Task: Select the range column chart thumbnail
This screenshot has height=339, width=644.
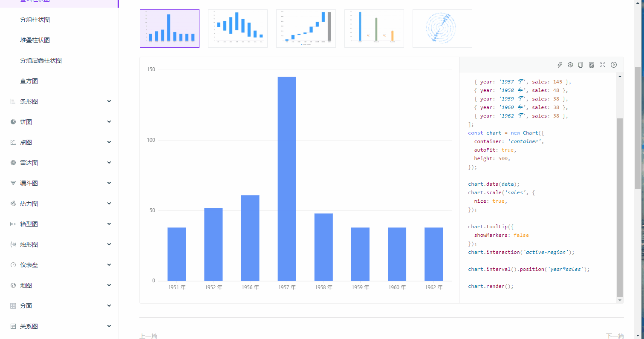Action: [238, 29]
